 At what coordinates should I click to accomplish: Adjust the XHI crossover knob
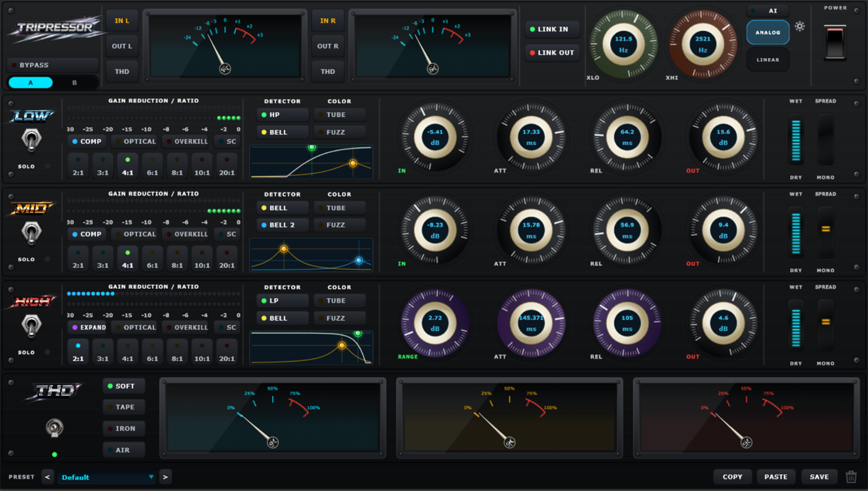702,43
